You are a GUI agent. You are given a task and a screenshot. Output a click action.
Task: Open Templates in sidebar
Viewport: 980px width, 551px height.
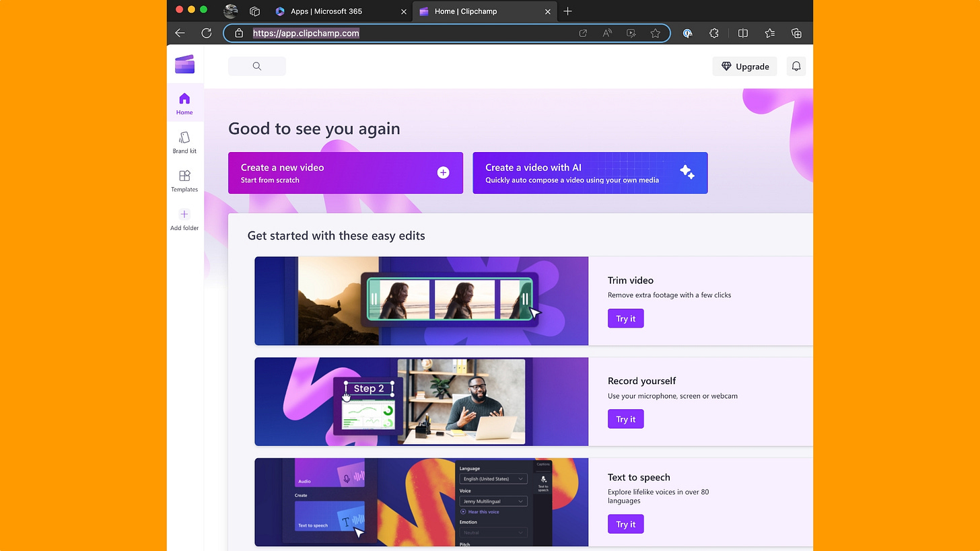click(x=184, y=180)
